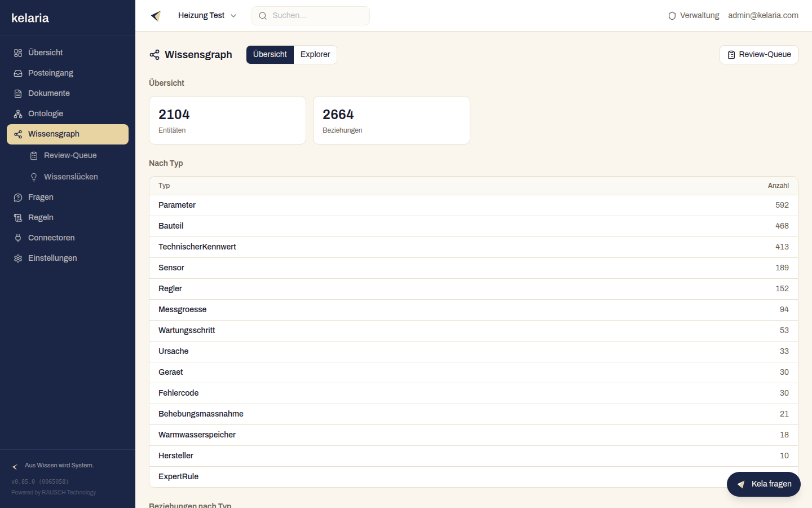This screenshot has width=812, height=508.
Task: Select the TechnischerKennwert row
Action: pyautogui.click(x=474, y=247)
